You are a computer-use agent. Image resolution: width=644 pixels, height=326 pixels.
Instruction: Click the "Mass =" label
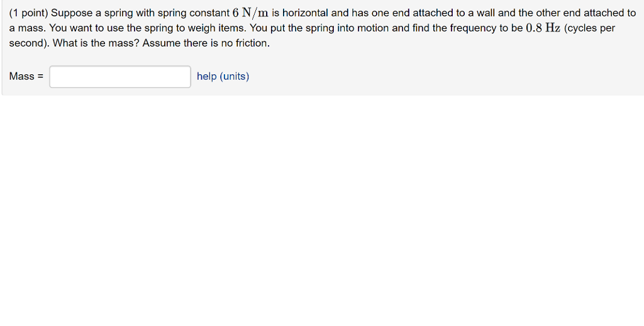[26, 76]
